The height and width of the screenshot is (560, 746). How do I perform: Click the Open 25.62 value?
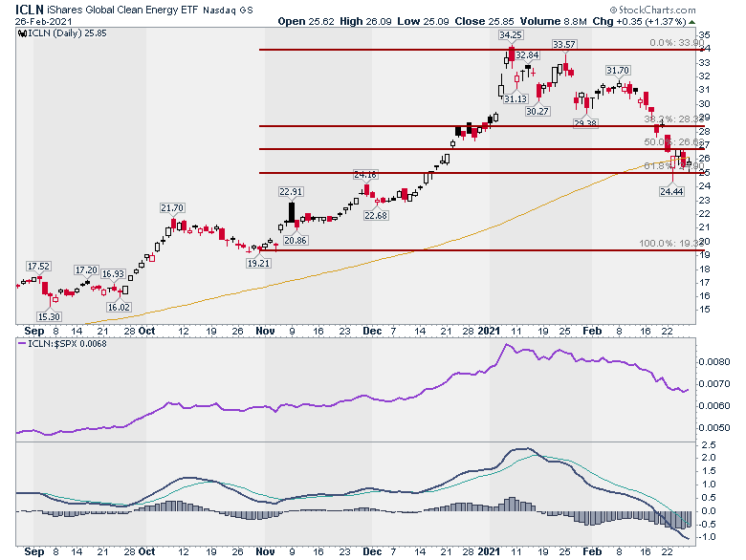[306, 21]
